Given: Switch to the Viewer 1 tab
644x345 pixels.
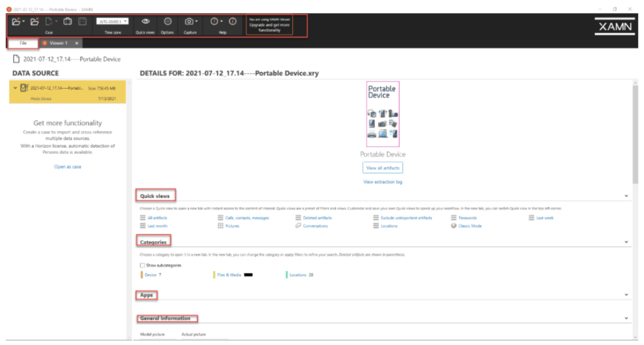Looking at the screenshot, I should click(58, 43).
